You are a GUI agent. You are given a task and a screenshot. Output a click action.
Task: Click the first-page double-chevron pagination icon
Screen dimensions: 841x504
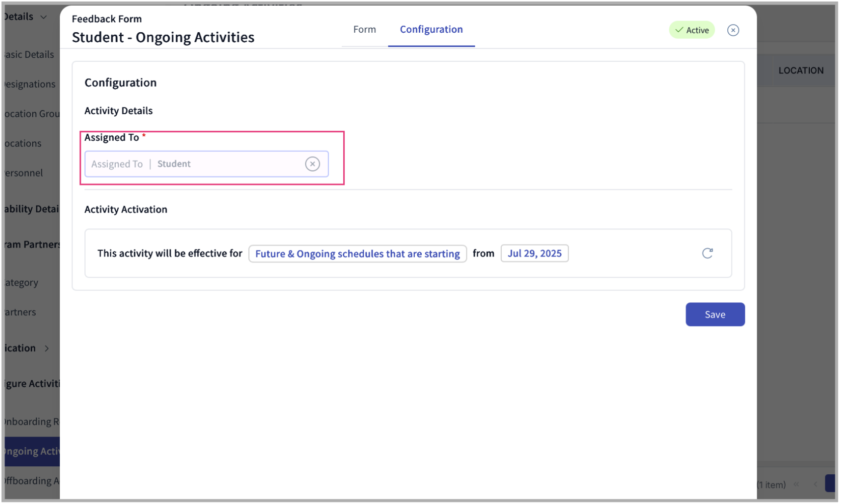pyautogui.click(x=797, y=484)
